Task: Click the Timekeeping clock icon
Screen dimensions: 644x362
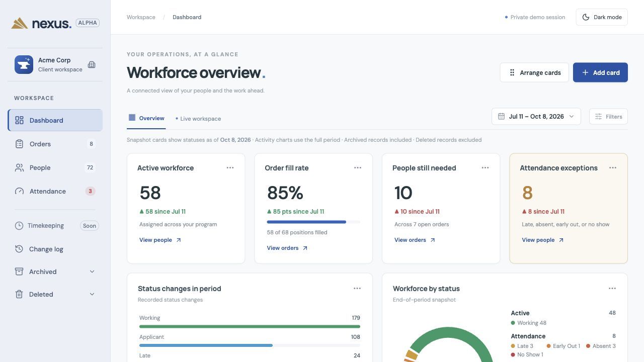Action: (x=19, y=226)
